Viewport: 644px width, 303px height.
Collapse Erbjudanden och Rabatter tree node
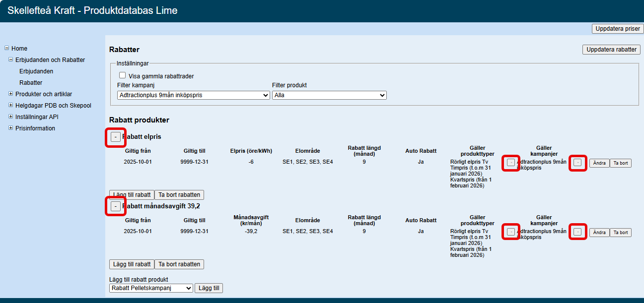click(x=11, y=60)
